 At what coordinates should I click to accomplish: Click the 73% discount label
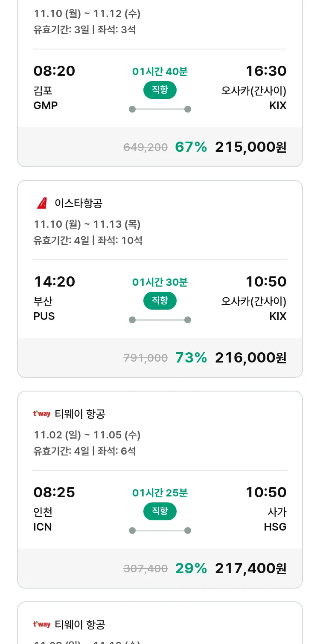click(x=191, y=358)
